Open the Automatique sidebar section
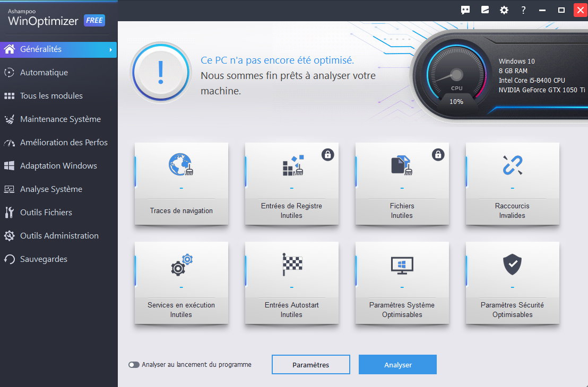Screen dimensions: 588x387 44,73
